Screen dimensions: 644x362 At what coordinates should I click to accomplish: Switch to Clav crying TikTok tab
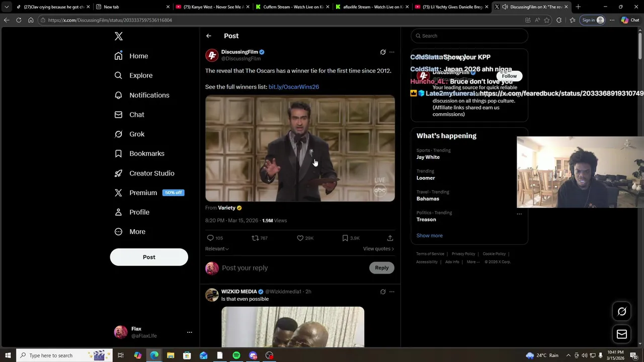pos(53,7)
